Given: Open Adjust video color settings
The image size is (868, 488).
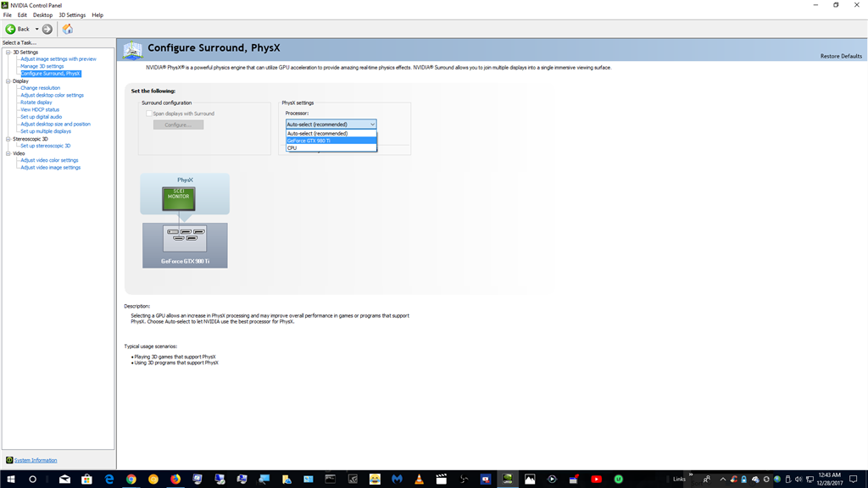Looking at the screenshot, I should [x=49, y=160].
